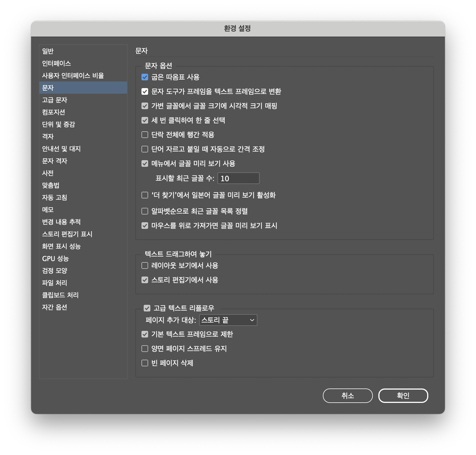
Task: Confirm with the 확인 button
Action: click(x=403, y=396)
